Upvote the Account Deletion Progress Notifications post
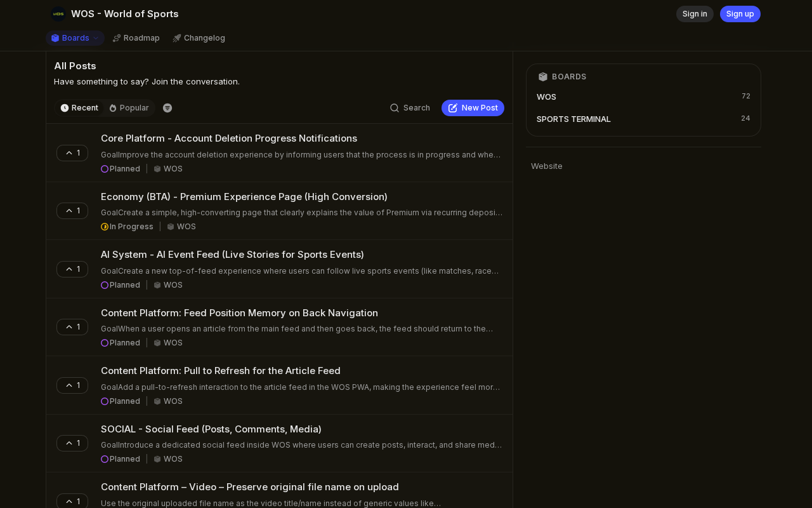Viewport: 812px width, 508px height. pos(72,153)
